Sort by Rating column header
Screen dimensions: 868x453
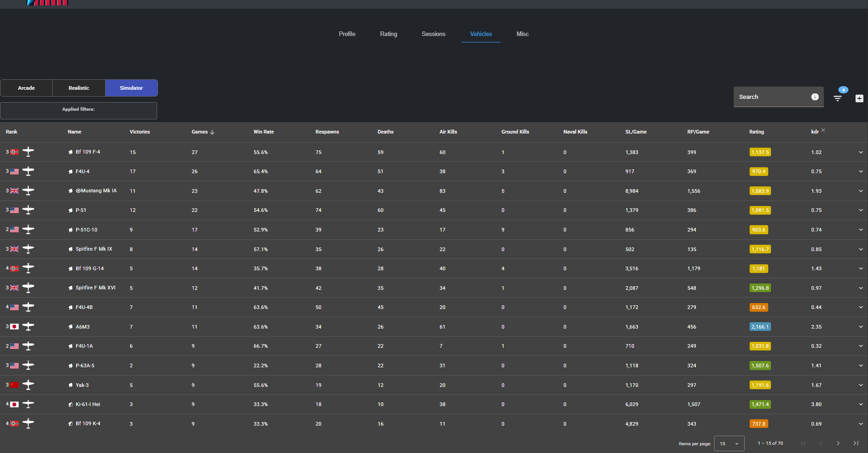756,132
